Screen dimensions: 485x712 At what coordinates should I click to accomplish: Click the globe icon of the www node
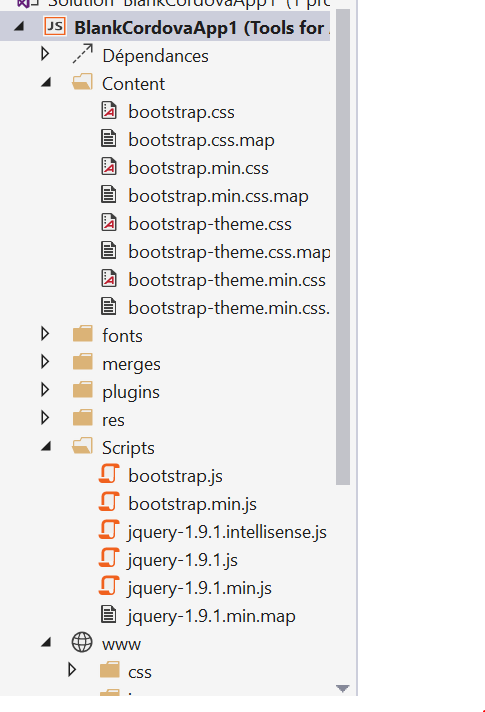pyautogui.click(x=82, y=643)
